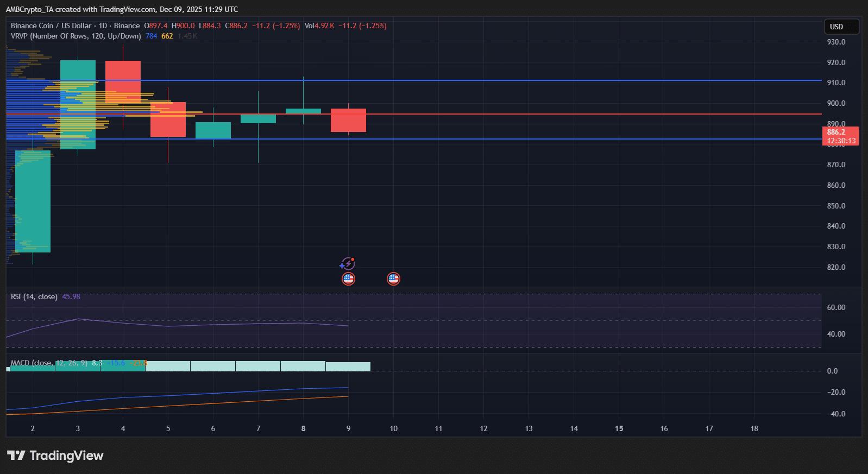The width and height of the screenshot is (868, 474).
Task: Open US flag economic event on Dec 9
Action: [348, 279]
